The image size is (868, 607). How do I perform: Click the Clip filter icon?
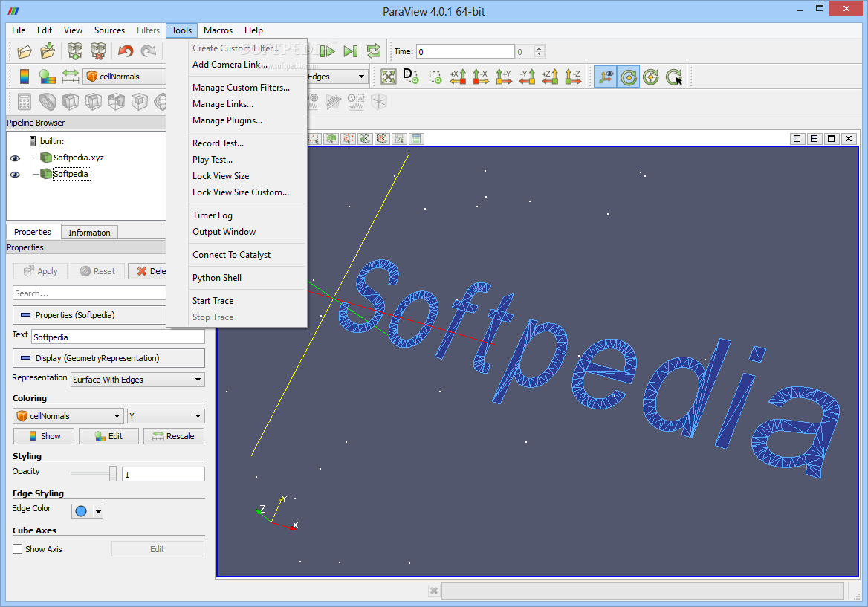pos(71,102)
